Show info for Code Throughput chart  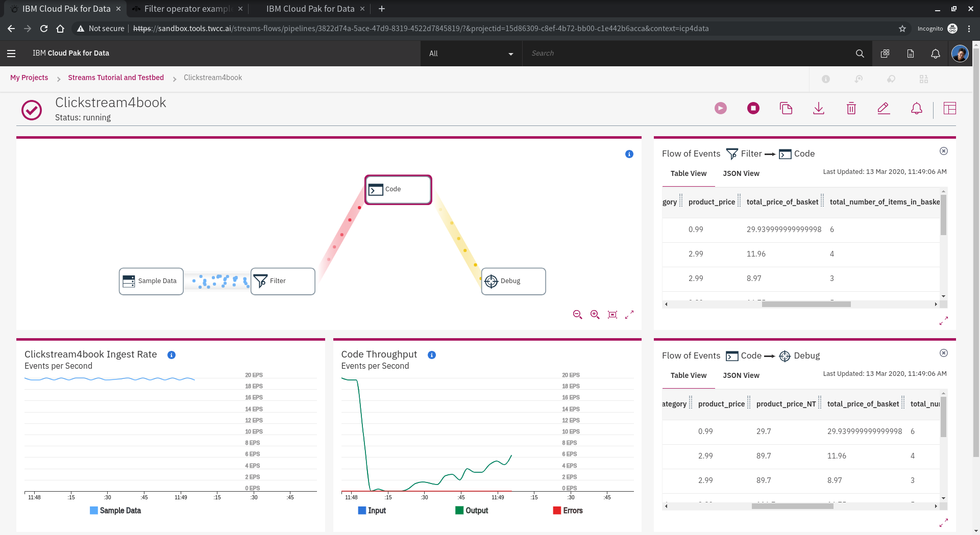[432, 355]
